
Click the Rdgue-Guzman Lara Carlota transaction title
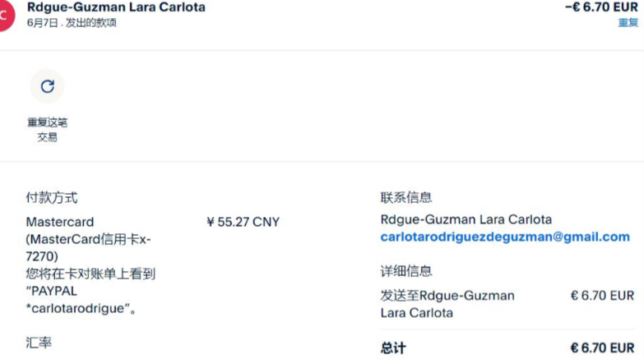click(x=116, y=7)
